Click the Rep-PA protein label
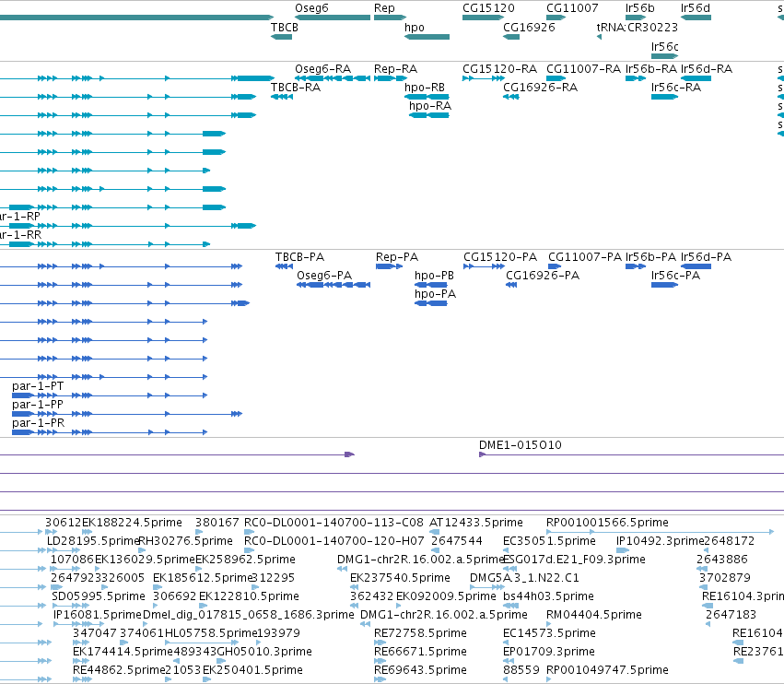 tap(397, 256)
